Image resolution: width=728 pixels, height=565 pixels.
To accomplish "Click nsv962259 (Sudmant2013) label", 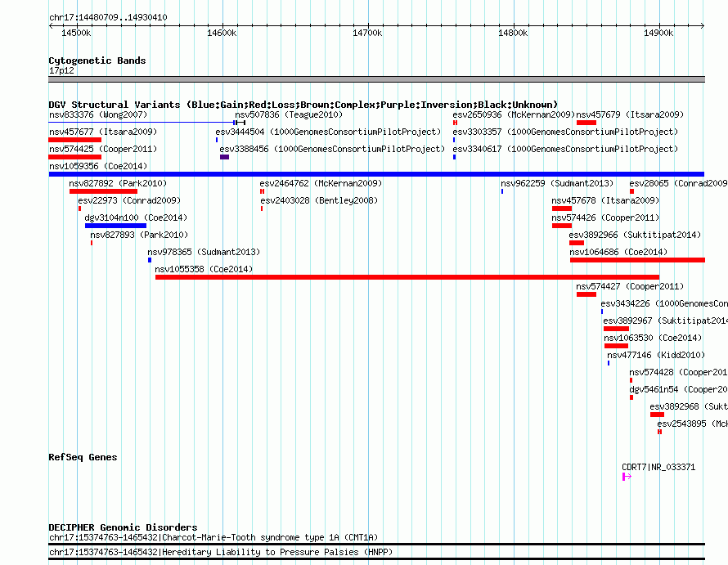I will (x=557, y=183).
